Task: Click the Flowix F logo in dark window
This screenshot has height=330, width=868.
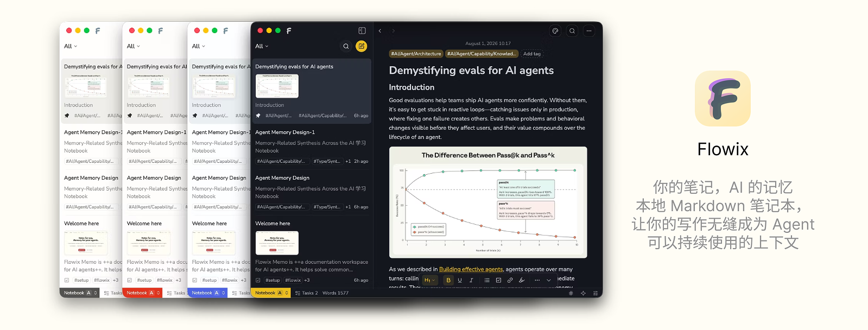Action: (289, 31)
